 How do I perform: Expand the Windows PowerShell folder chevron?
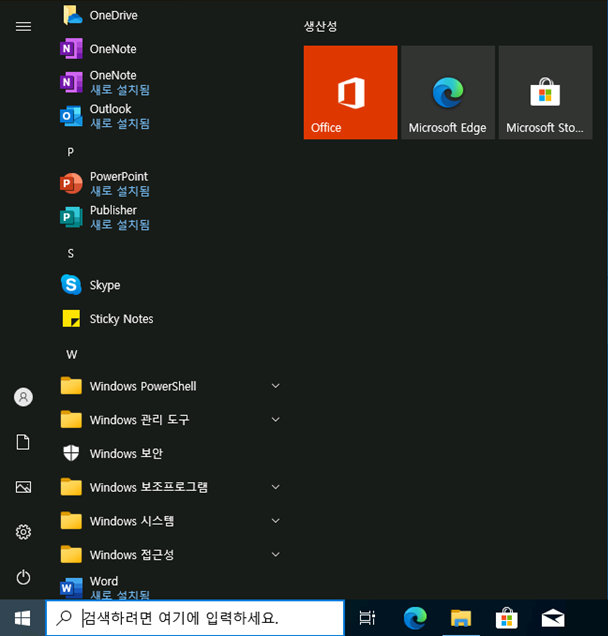pyautogui.click(x=275, y=386)
